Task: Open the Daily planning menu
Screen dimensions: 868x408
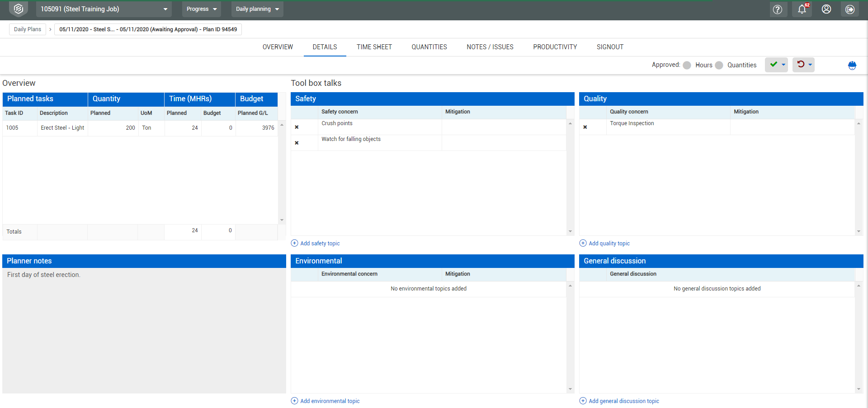Action: [x=257, y=9]
